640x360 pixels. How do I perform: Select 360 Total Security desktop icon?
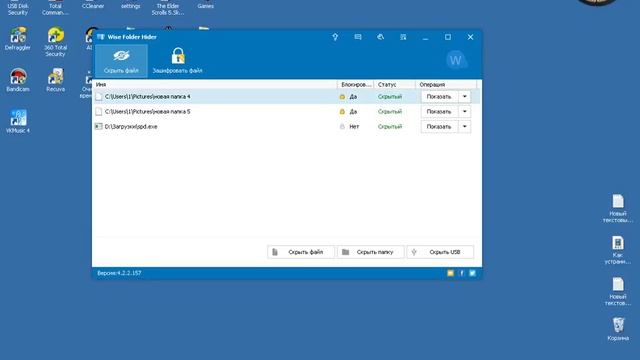point(56,42)
